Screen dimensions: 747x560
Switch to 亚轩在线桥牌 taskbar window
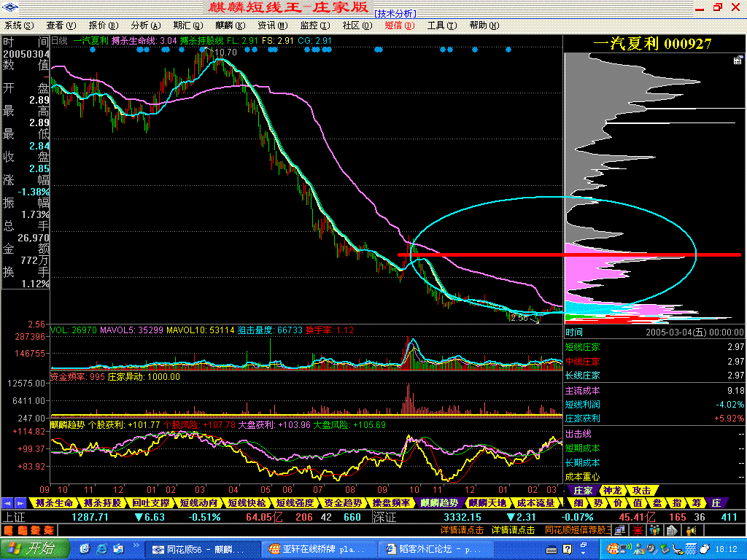click(x=320, y=550)
